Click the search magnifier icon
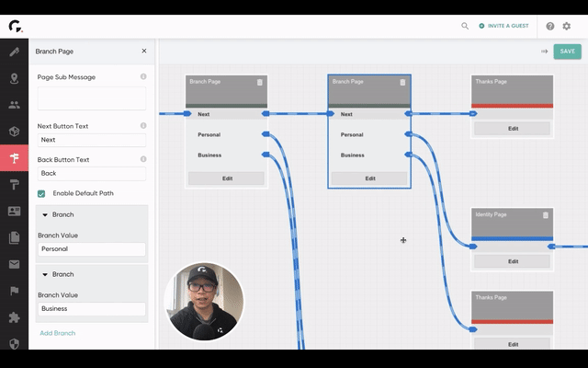588x368 pixels. [465, 26]
